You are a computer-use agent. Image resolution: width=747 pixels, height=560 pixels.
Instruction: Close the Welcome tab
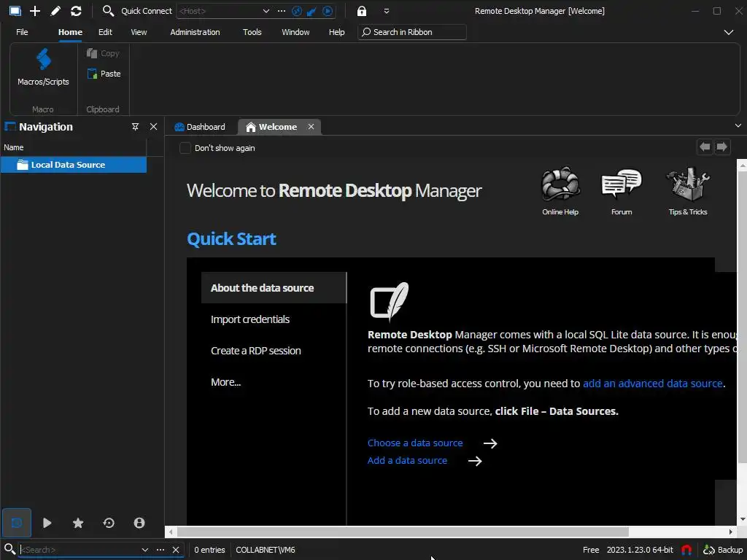311,127
